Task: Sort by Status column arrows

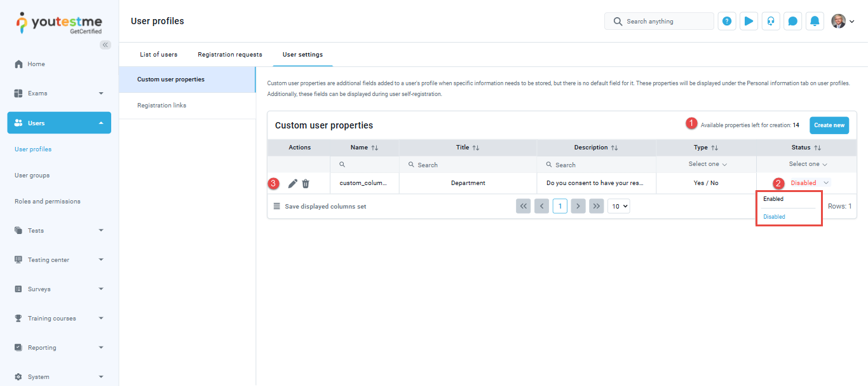Action: (x=817, y=148)
